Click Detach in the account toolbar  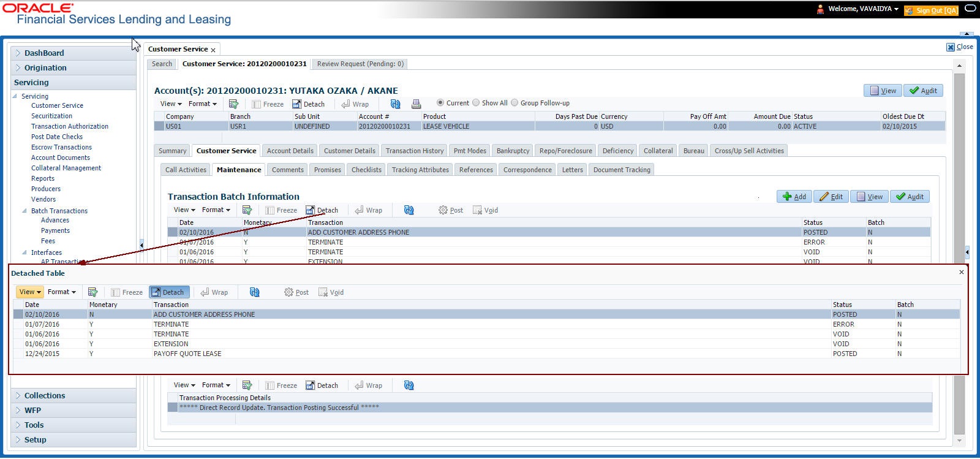(x=308, y=104)
